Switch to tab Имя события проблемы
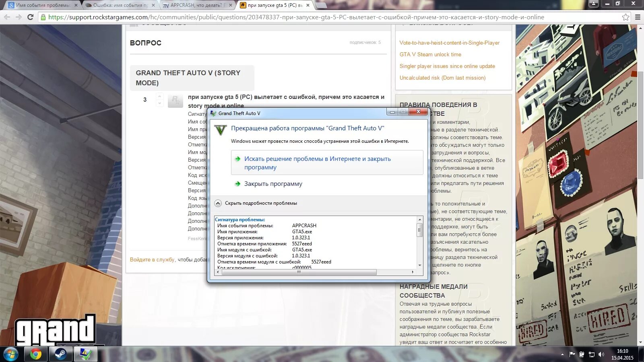Screen dimensions: 644x362 (x=43, y=5)
